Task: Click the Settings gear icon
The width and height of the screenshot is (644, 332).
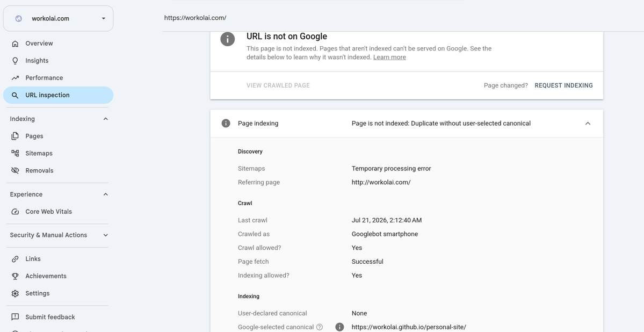Action: pyautogui.click(x=15, y=293)
